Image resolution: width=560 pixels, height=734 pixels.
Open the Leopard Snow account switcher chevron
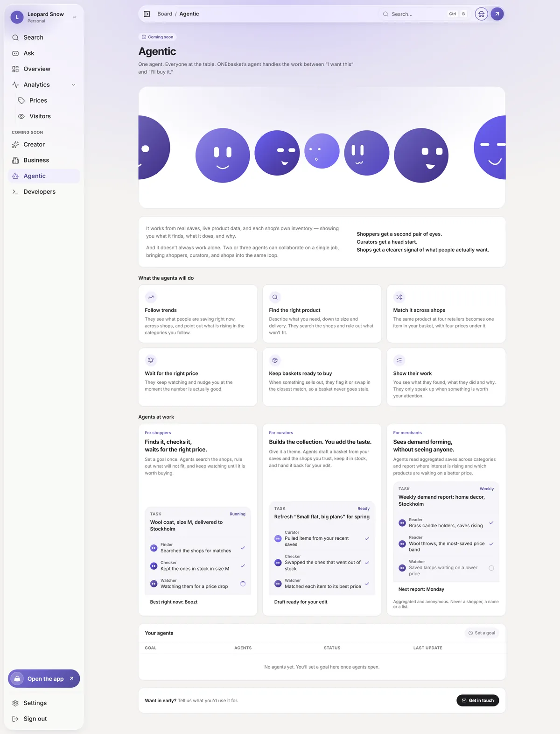click(74, 17)
